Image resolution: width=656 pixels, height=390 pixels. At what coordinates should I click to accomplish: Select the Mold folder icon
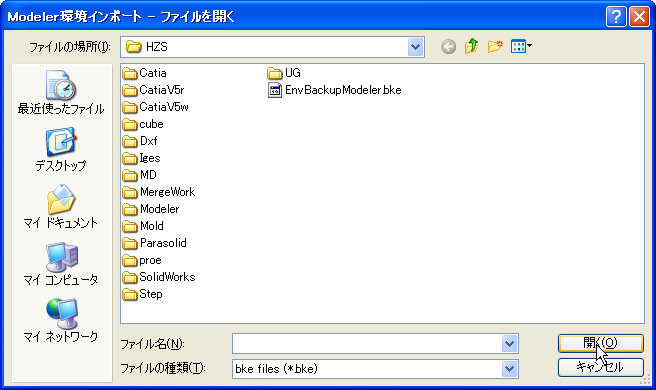pos(130,226)
